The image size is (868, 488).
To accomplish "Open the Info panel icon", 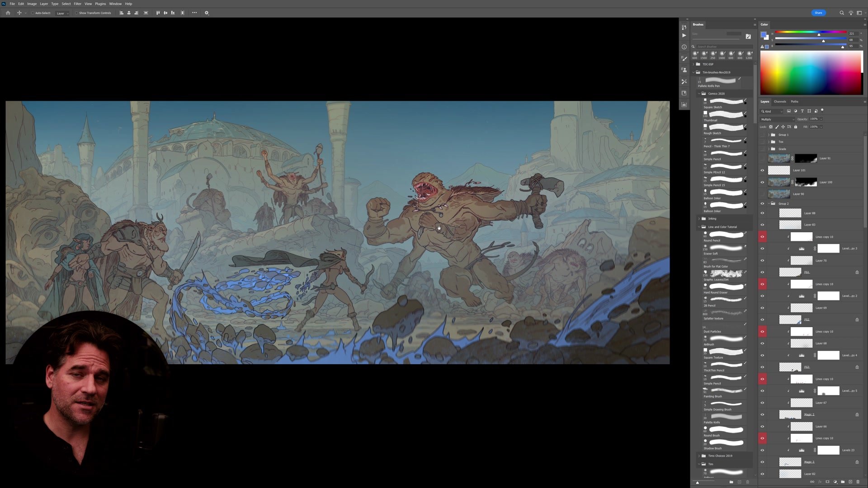I will (x=684, y=47).
